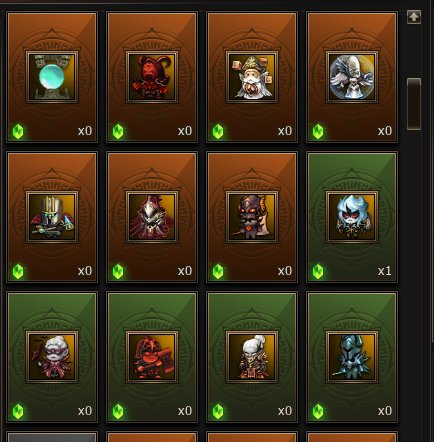Click green gem on blue-haired hero card
The height and width of the screenshot is (442, 434).
pos(318,271)
